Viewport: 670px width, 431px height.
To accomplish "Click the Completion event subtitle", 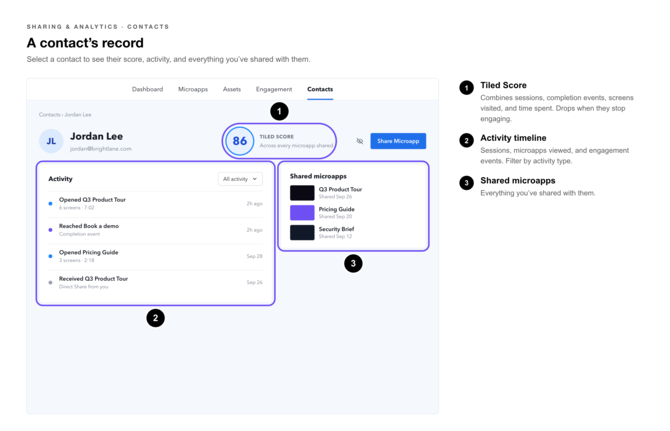I will click(x=79, y=234).
